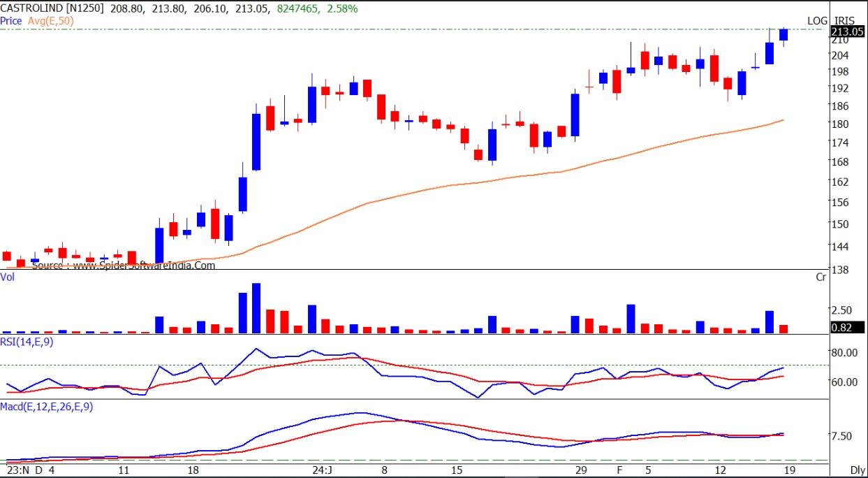The image size is (868, 478).
Task: Click the 2.50 volume scale label
Action: [841, 310]
